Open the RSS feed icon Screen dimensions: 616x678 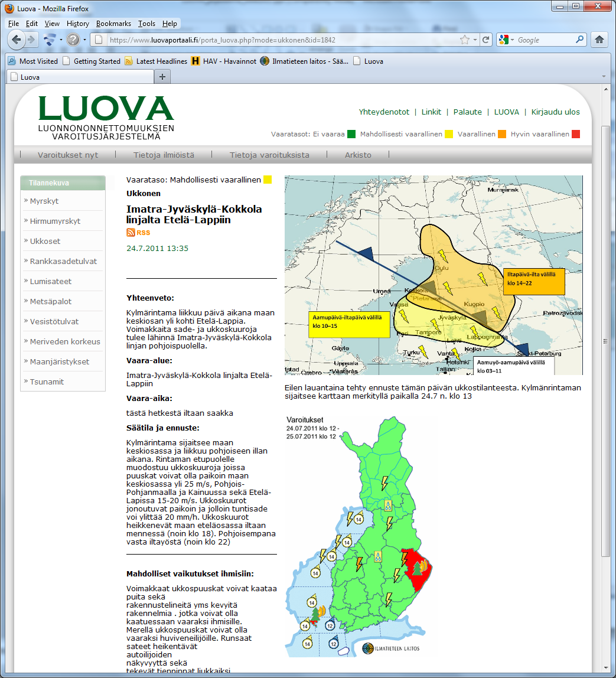[131, 233]
